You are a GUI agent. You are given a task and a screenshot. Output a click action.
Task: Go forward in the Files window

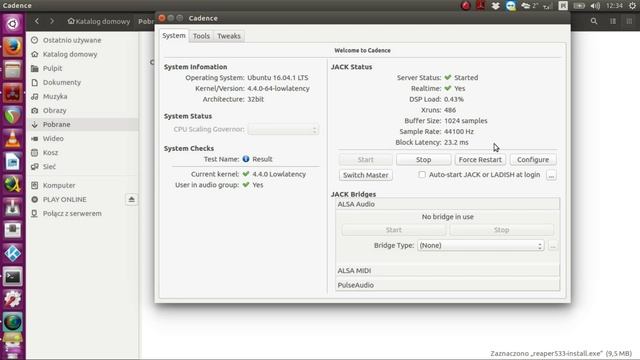(52, 21)
